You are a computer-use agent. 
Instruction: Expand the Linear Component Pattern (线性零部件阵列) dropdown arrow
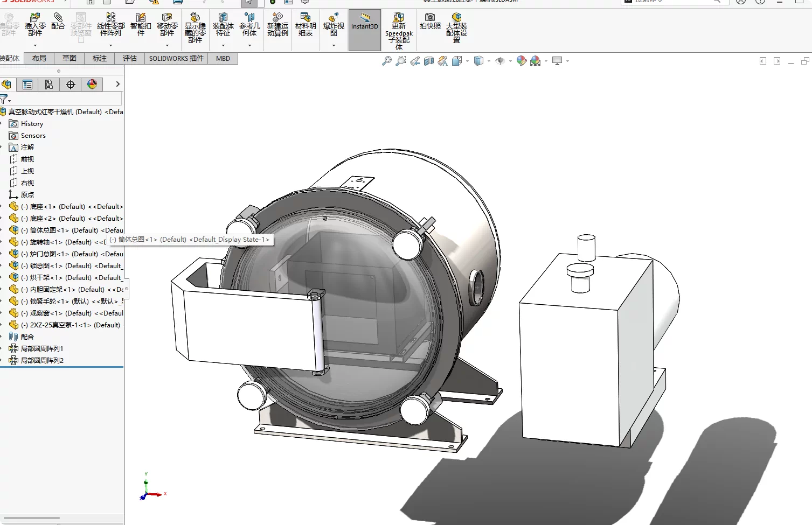pyautogui.click(x=110, y=46)
